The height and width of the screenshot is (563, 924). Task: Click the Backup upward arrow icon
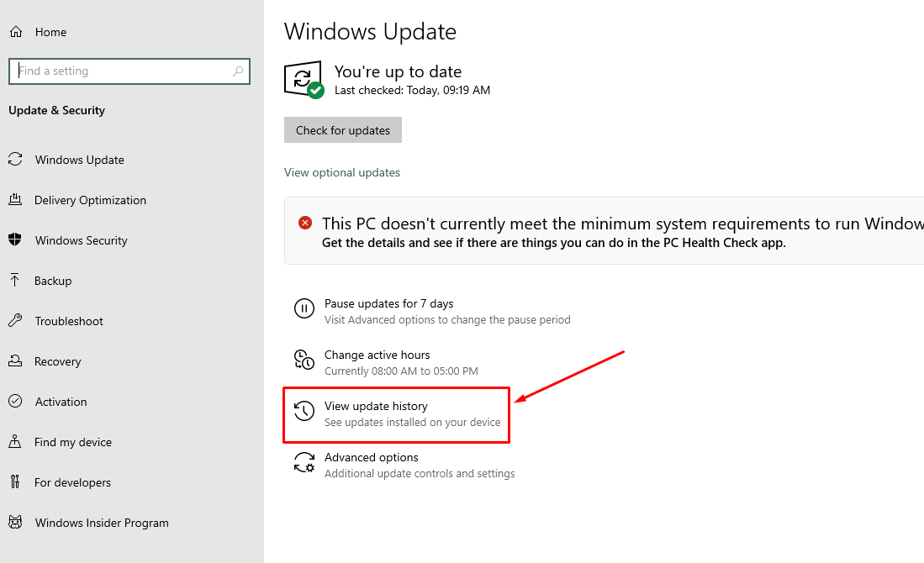coord(15,281)
